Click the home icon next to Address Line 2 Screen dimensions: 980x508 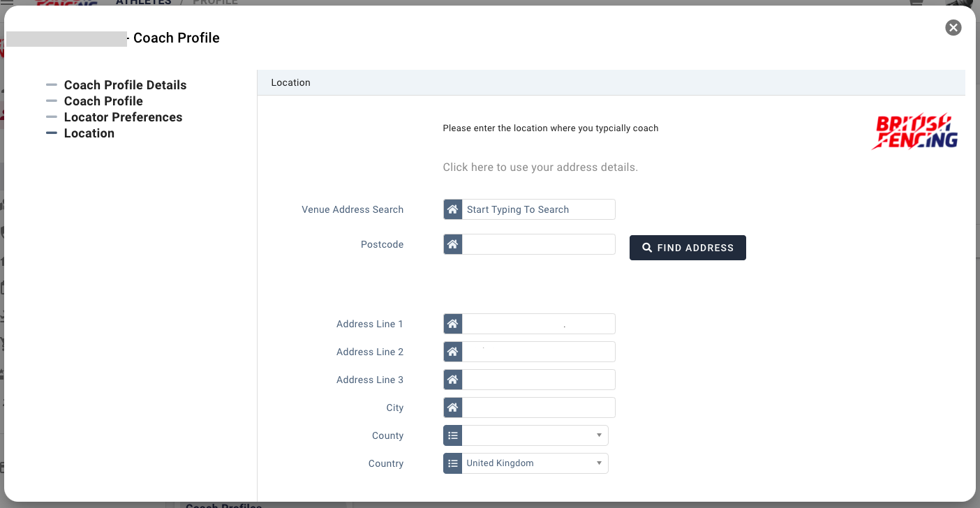tap(453, 352)
